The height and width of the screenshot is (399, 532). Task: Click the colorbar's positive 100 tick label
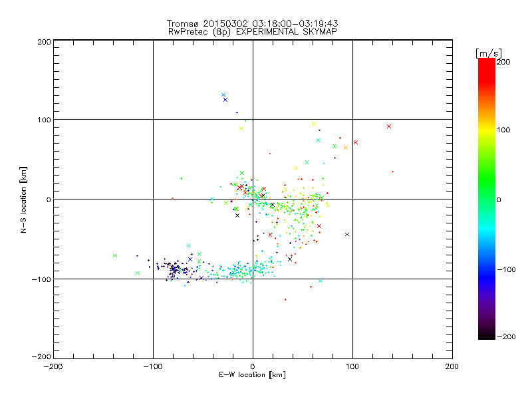click(x=503, y=130)
